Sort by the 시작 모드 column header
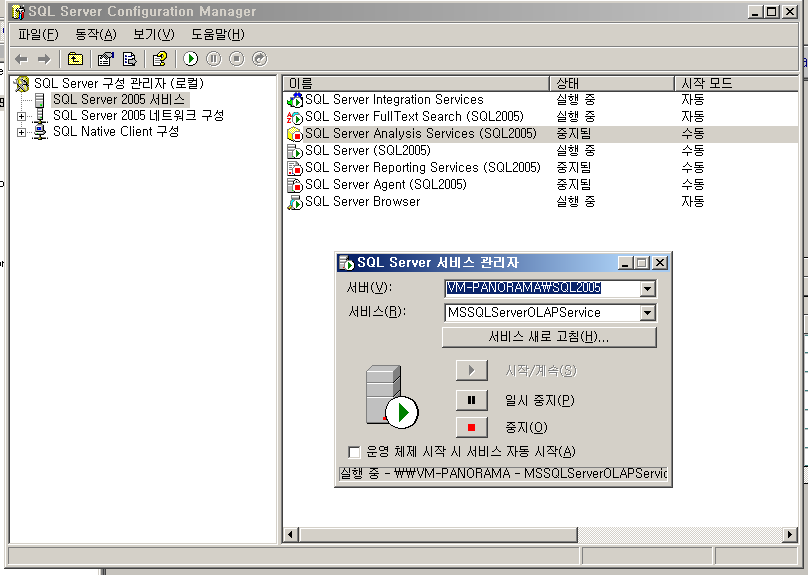 [x=737, y=83]
